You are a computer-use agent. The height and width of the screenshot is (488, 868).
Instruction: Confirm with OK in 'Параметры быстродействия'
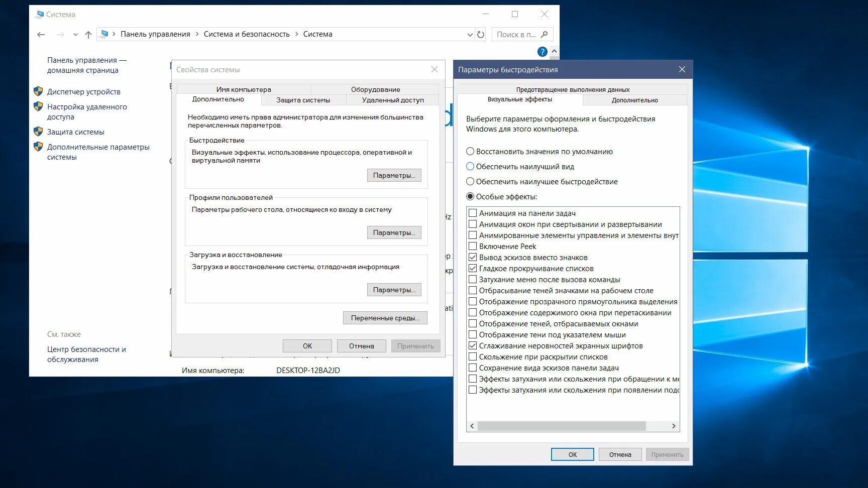pyautogui.click(x=573, y=454)
